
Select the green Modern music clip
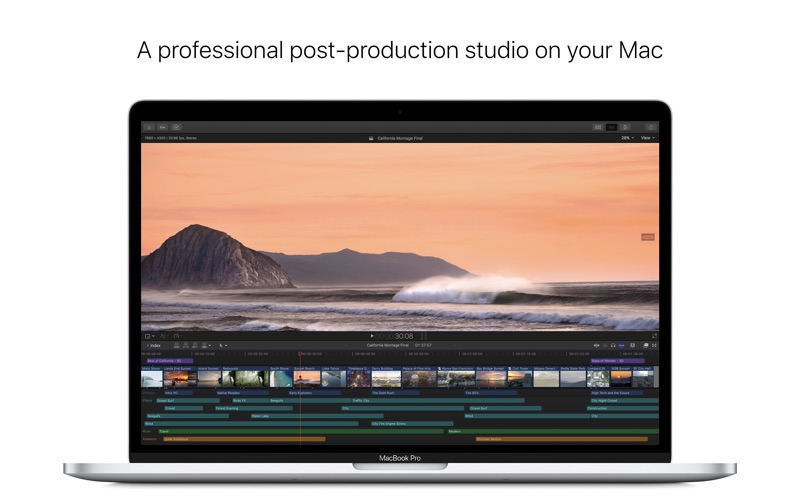click(x=554, y=432)
